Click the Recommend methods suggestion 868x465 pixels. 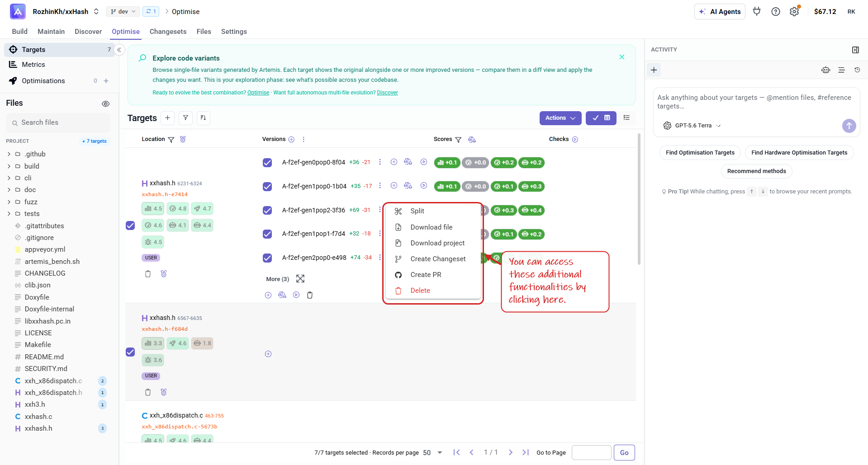coord(757,171)
